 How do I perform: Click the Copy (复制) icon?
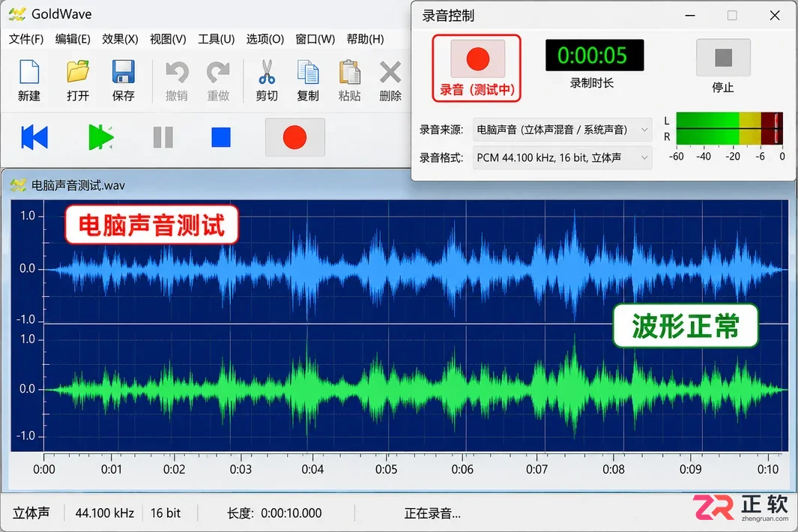[x=308, y=72]
